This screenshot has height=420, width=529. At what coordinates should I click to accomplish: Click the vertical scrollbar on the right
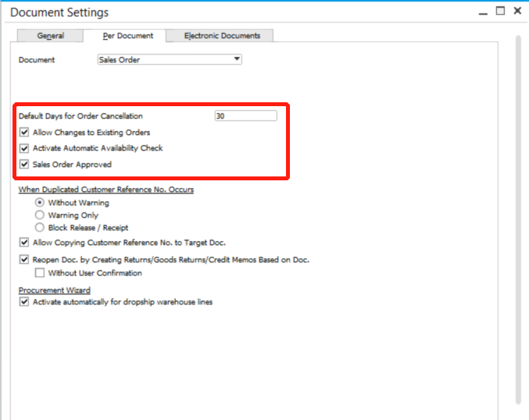pyautogui.click(x=517, y=219)
